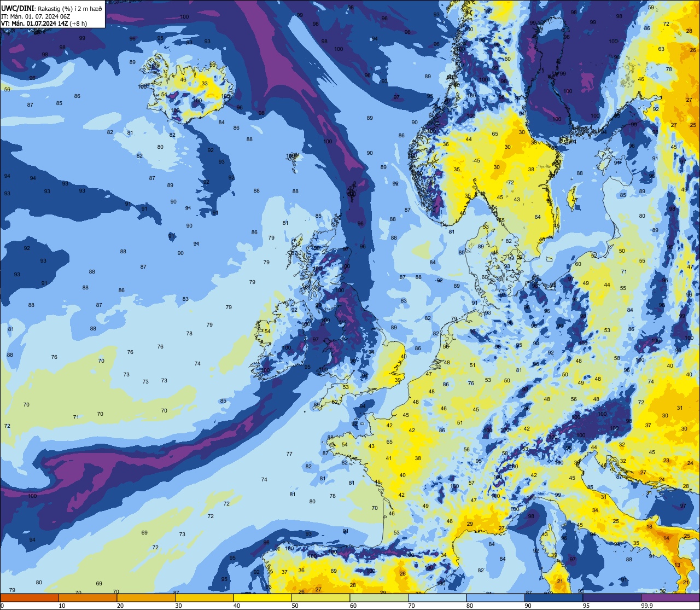Select the orange legend swatch between 10 and 20
The width and height of the screenshot is (700, 610).
(87, 597)
